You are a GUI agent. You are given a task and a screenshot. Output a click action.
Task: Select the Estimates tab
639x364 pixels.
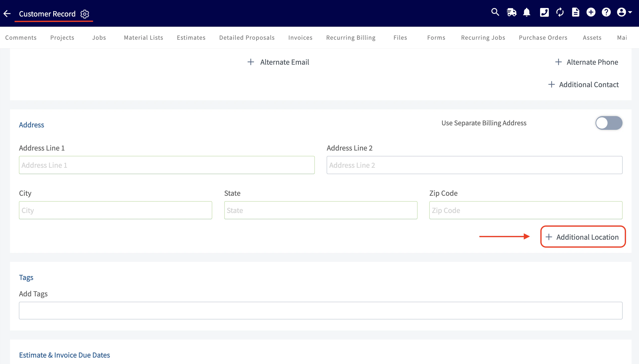[x=191, y=37]
